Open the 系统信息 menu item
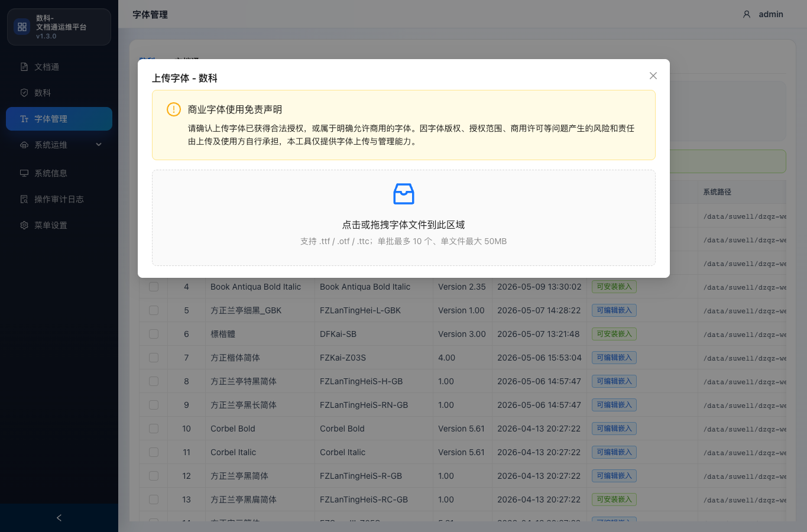 click(59, 173)
